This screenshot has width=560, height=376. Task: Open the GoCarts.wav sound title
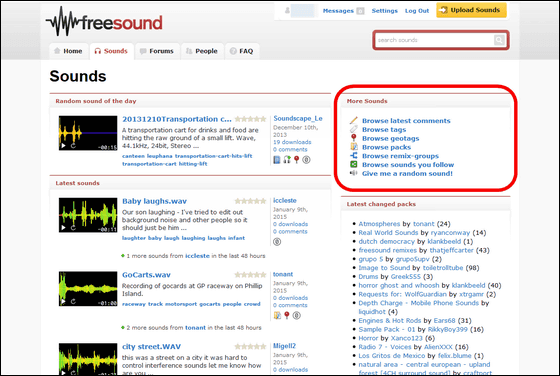(146, 275)
